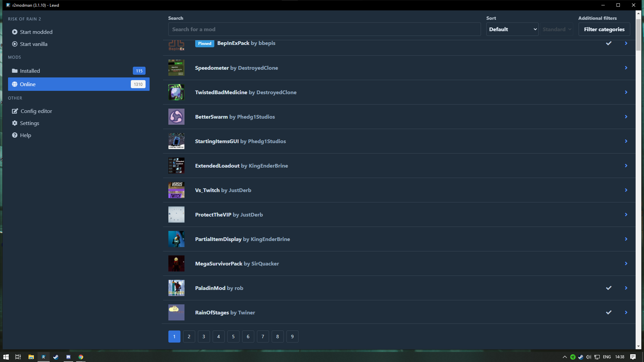
Task: Open the Sort dropdown
Action: click(512, 29)
